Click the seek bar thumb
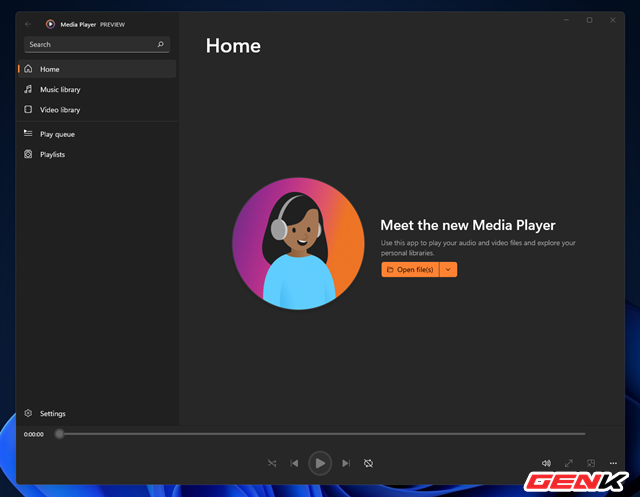This screenshot has width=640, height=497. pyautogui.click(x=59, y=434)
